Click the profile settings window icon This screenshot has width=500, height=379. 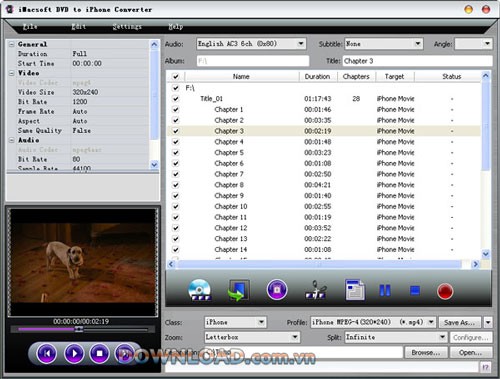pos(354,290)
